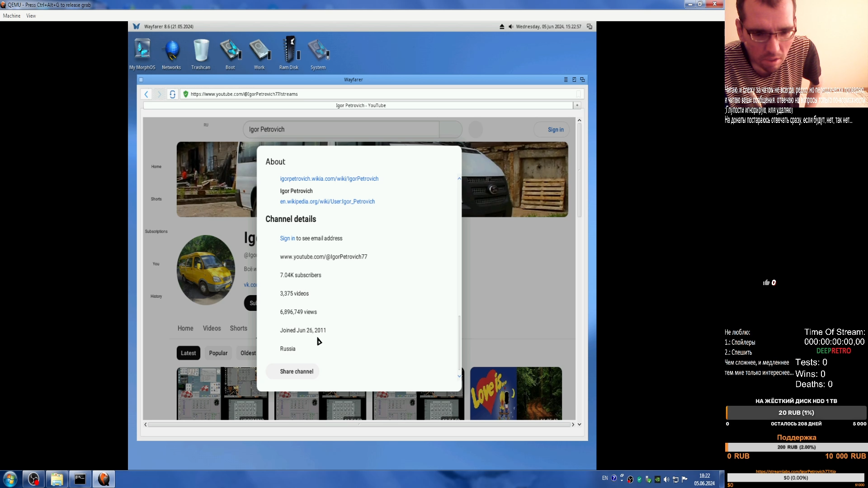Screen dimensions: 868x488
Task: Click the Trashcan desktop icon
Action: (x=201, y=52)
